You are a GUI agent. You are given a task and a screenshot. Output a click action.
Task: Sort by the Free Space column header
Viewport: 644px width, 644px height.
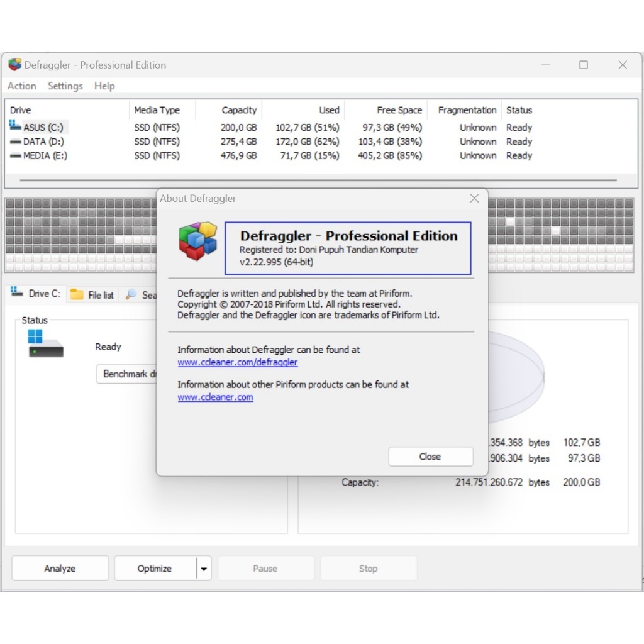pyautogui.click(x=386, y=110)
